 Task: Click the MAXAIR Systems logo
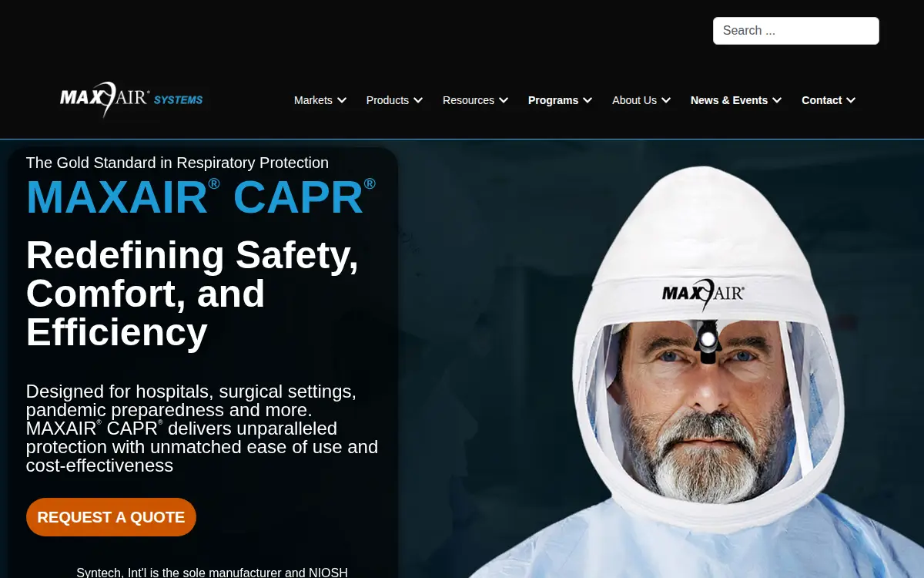132,99
